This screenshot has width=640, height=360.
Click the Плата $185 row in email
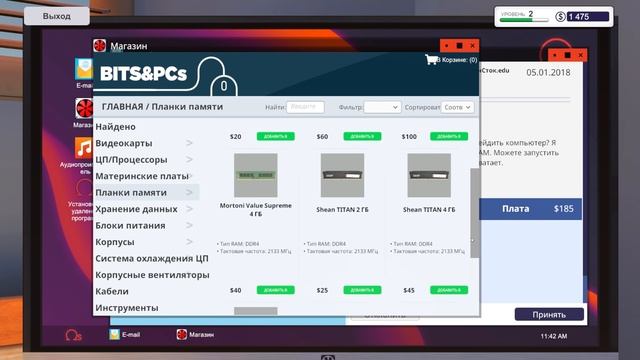(x=531, y=209)
